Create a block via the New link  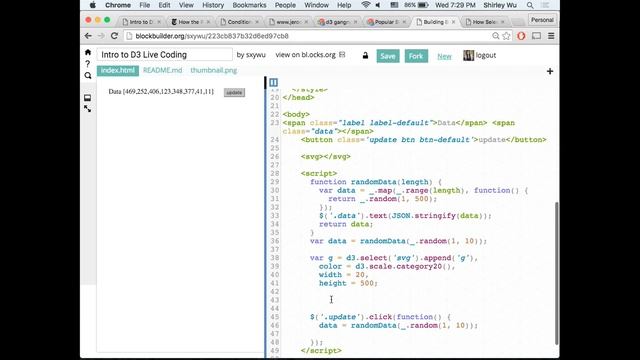coord(444,56)
